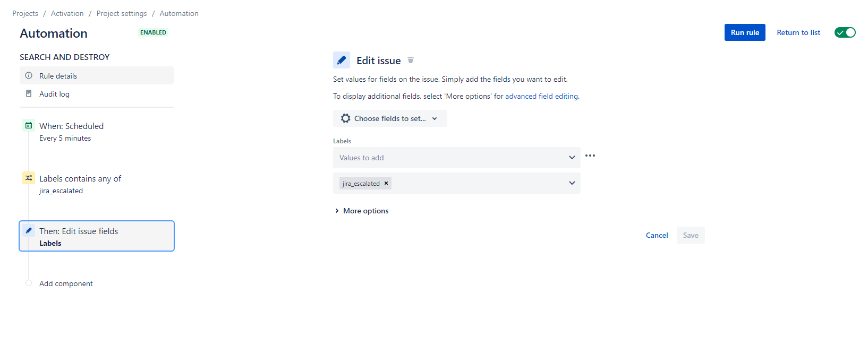
Task: Click the trash icon beside Edit issue
Action: (411, 60)
